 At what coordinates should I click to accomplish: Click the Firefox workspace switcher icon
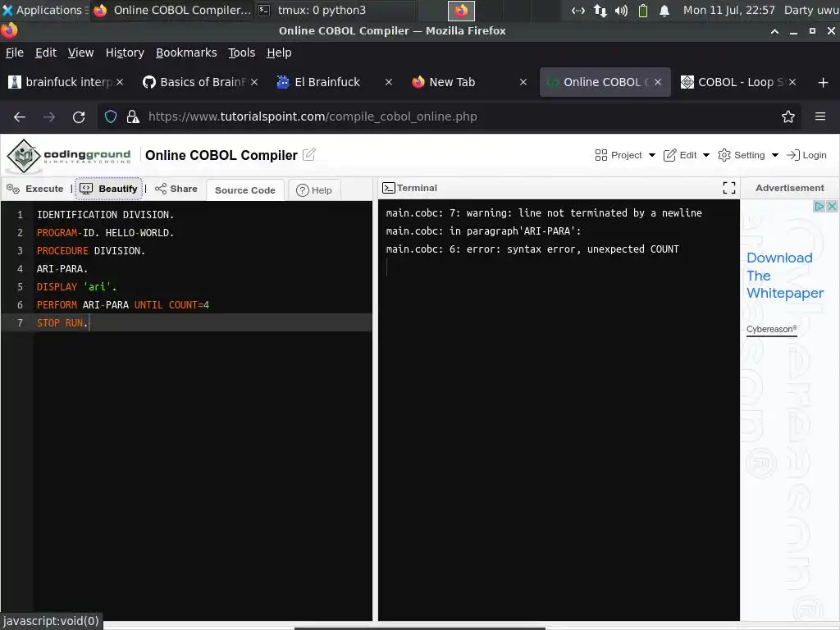tap(461, 10)
